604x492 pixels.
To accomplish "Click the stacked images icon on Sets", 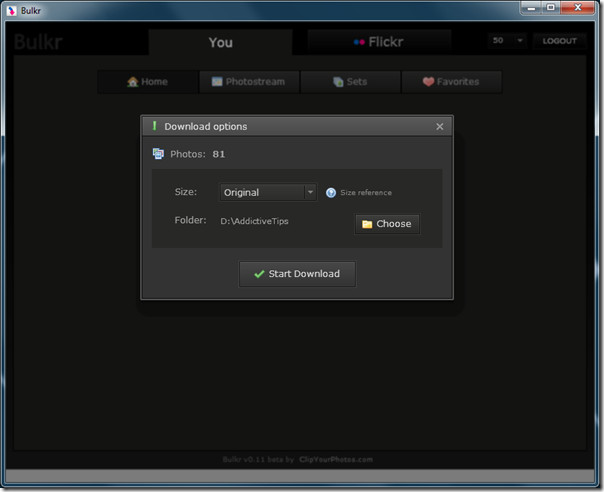I will (x=338, y=82).
